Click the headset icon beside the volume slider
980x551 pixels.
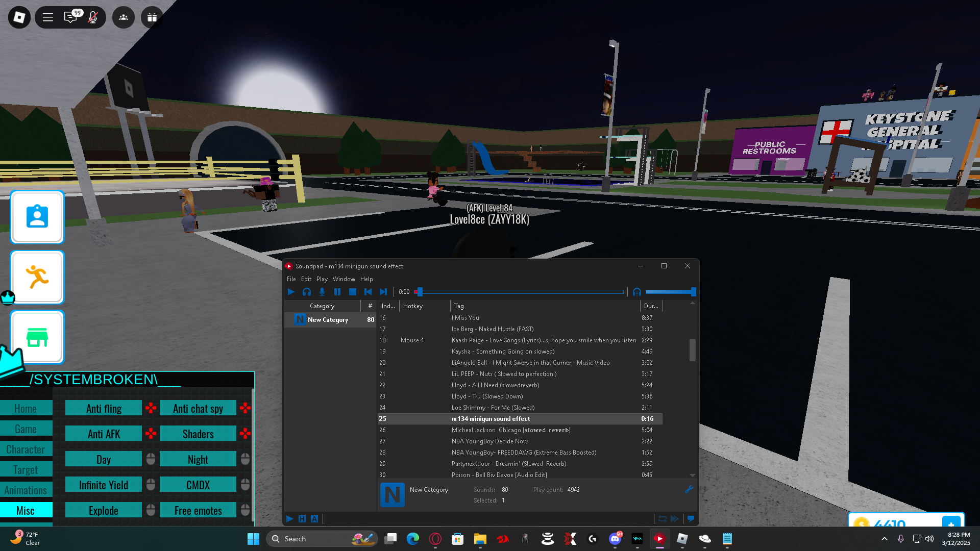coord(637,292)
